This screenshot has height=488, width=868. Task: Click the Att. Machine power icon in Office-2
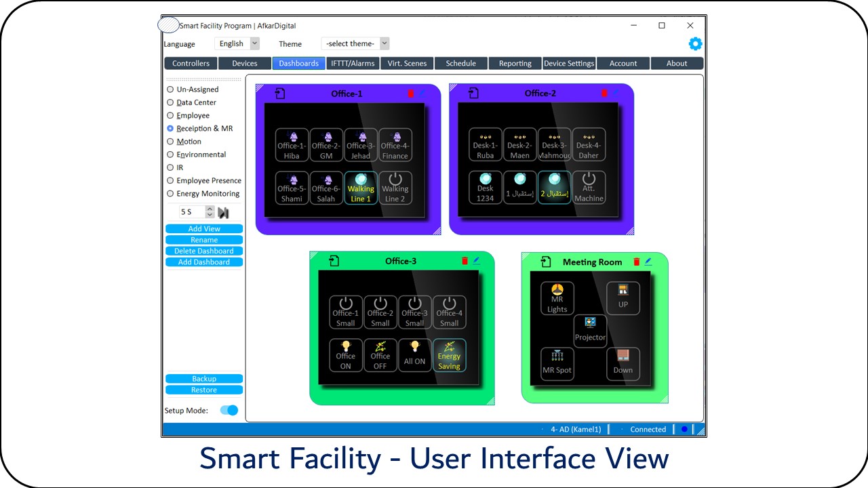(x=589, y=187)
